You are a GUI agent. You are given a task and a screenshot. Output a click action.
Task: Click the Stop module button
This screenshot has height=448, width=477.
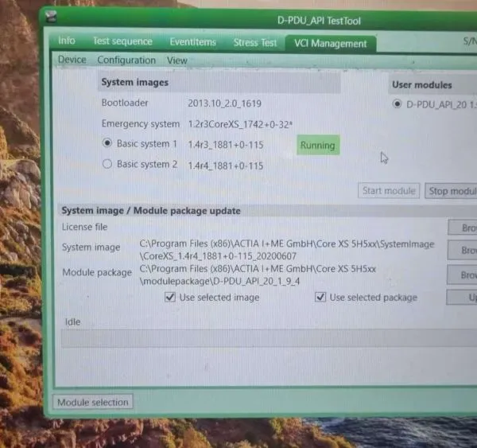(x=451, y=191)
